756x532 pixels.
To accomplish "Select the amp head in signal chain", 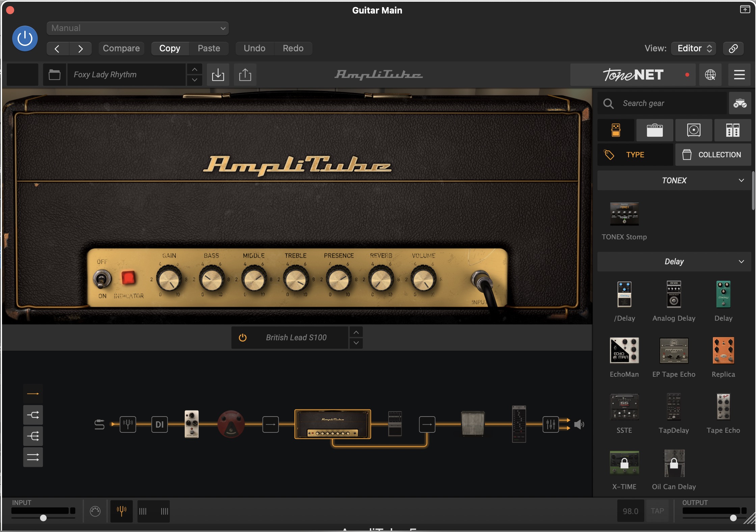I will 333,424.
